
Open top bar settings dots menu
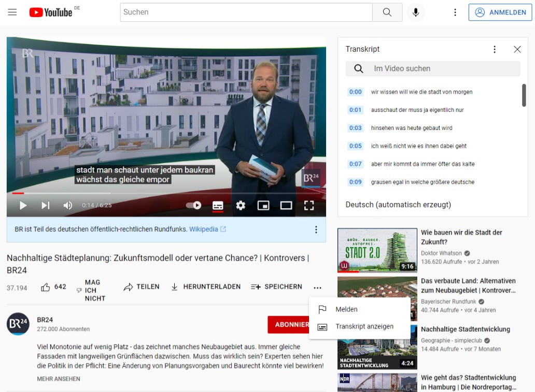tap(455, 12)
